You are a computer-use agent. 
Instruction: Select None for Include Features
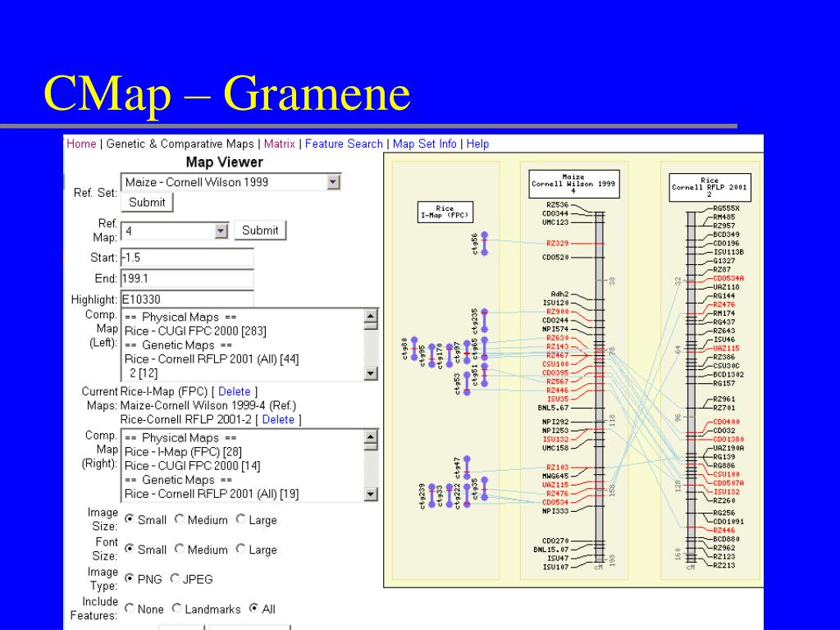pyautogui.click(x=129, y=609)
